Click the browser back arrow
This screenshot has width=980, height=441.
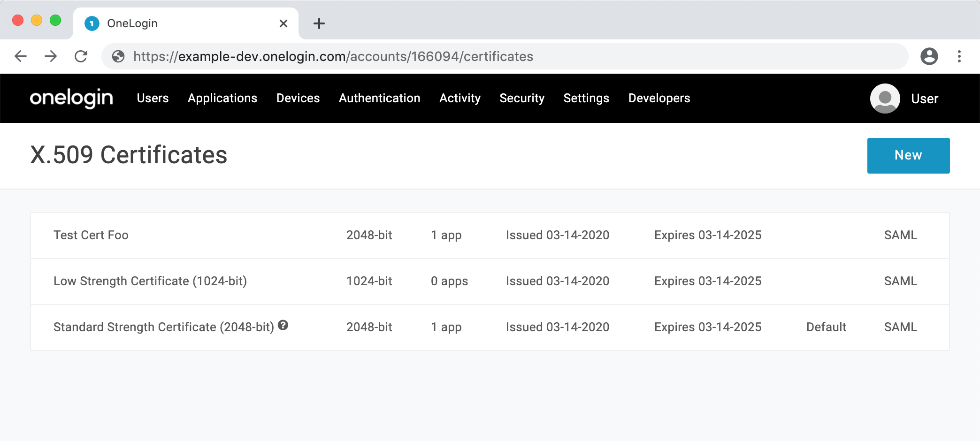click(21, 56)
